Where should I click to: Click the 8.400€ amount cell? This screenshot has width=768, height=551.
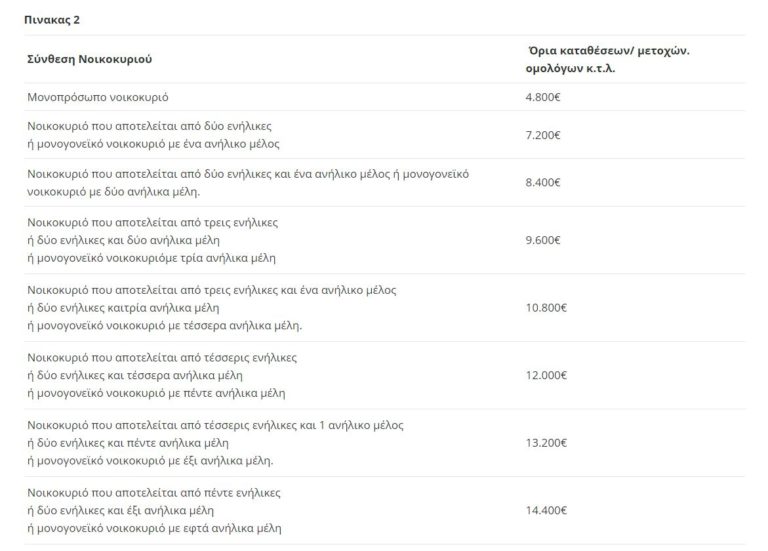tap(542, 182)
